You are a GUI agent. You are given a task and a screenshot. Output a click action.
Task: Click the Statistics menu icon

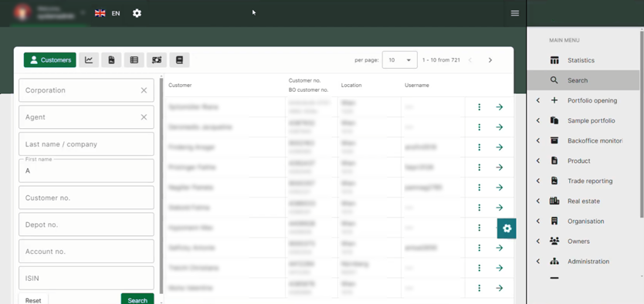(554, 60)
